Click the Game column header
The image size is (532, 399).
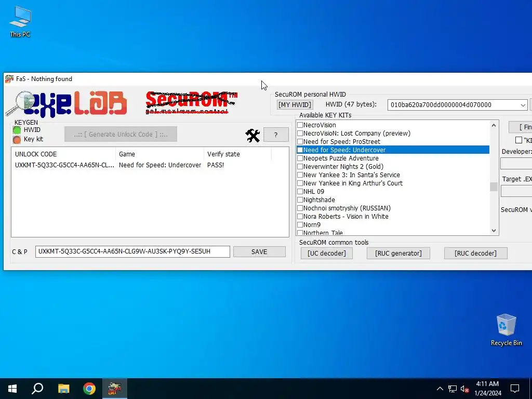coord(159,154)
